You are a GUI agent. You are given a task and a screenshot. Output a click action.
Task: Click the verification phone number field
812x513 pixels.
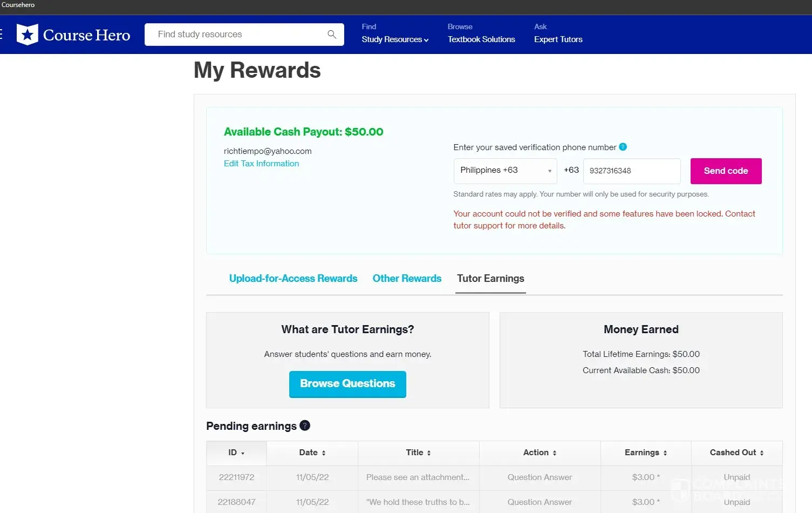click(x=631, y=171)
